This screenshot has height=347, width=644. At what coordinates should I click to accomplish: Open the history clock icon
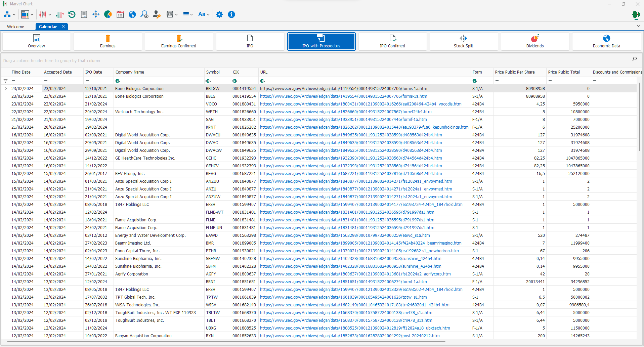point(72,14)
